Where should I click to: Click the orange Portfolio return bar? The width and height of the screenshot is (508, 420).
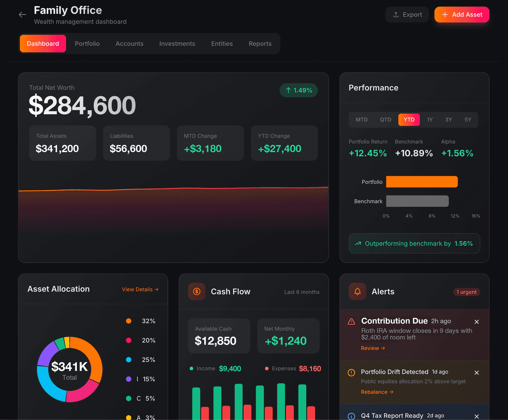pos(422,182)
